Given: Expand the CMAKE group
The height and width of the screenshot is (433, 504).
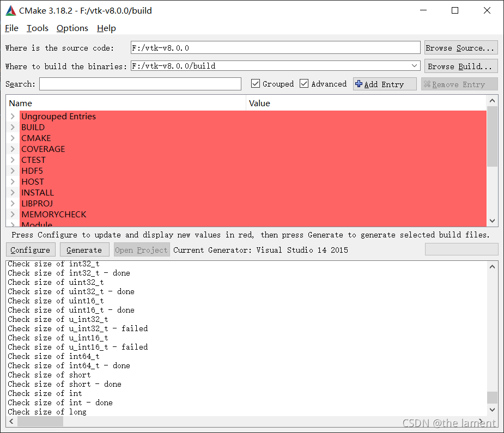Looking at the screenshot, I should point(13,138).
